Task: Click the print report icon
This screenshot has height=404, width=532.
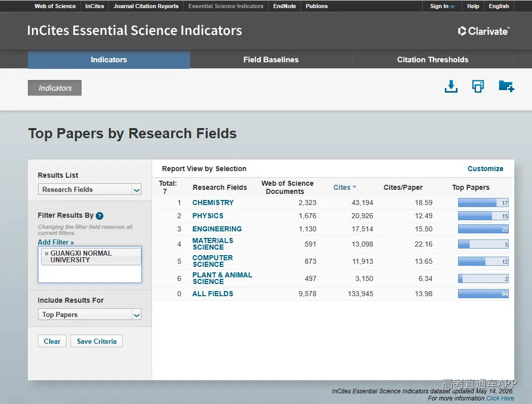Action: click(x=478, y=86)
